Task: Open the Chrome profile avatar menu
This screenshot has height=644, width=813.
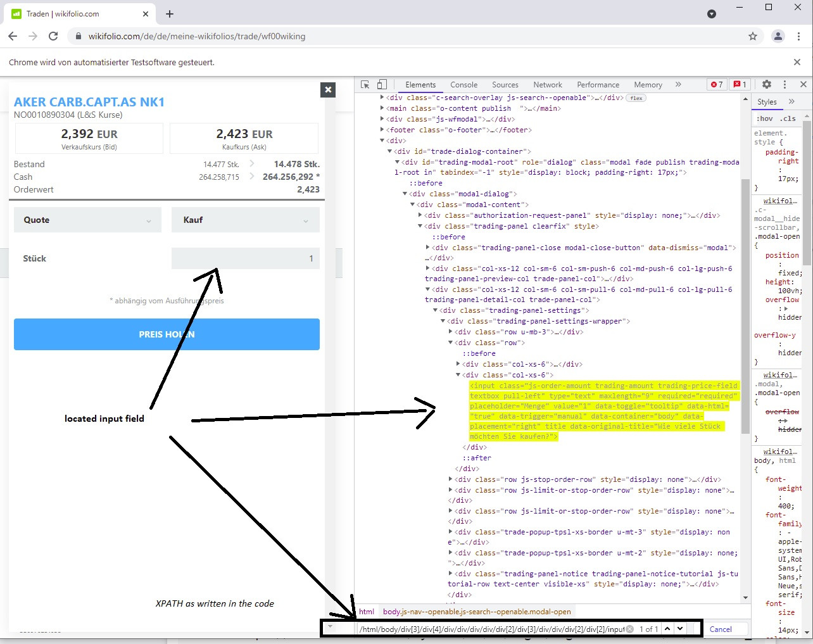Action: [x=778, y=36]
